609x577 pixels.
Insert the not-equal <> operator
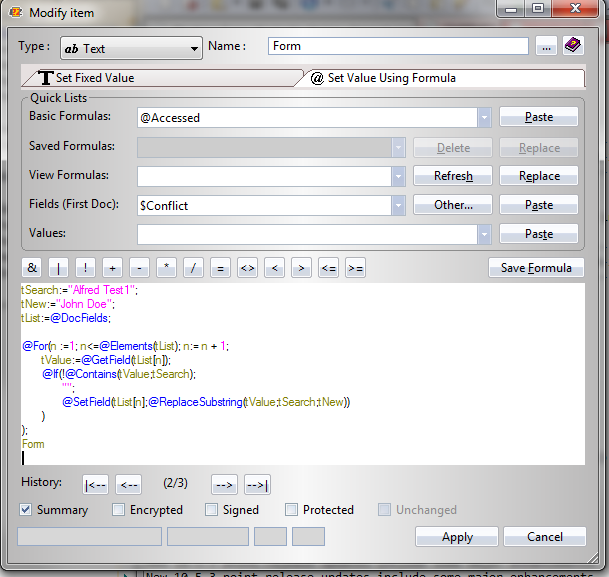pyautogui.click(x=247, y=268)
